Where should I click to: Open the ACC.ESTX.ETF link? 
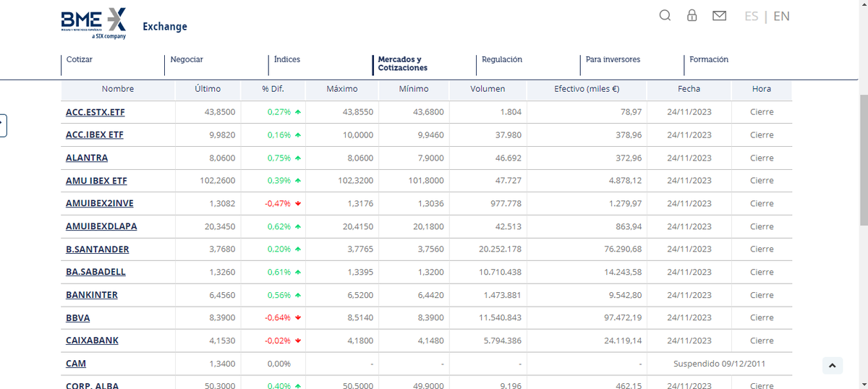(x=95, y=112)
